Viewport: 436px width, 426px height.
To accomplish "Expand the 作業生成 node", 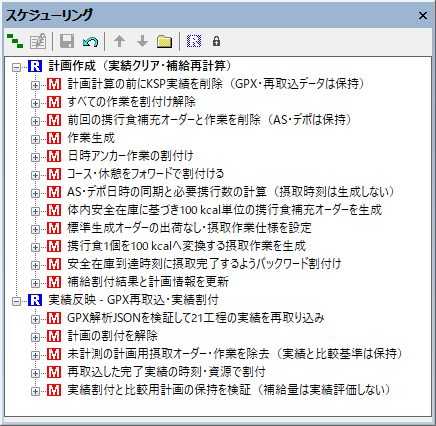I will [35, 139].
